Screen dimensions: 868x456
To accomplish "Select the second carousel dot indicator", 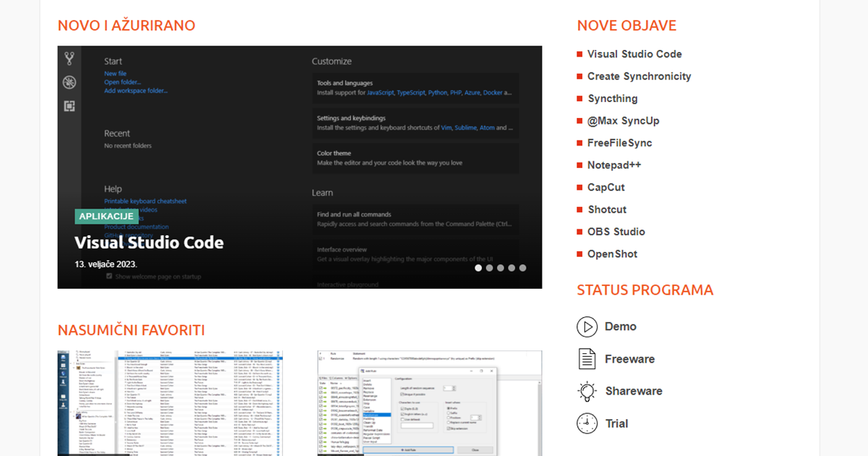I will (490, 268).
